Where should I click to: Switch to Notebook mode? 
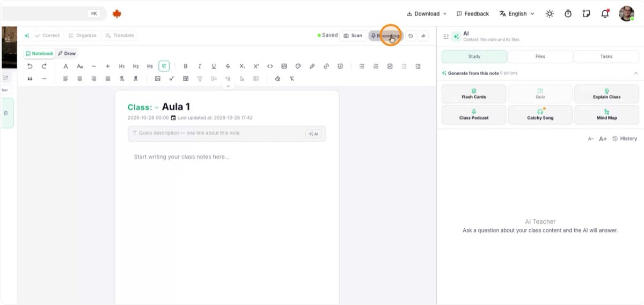click(40, 54)
